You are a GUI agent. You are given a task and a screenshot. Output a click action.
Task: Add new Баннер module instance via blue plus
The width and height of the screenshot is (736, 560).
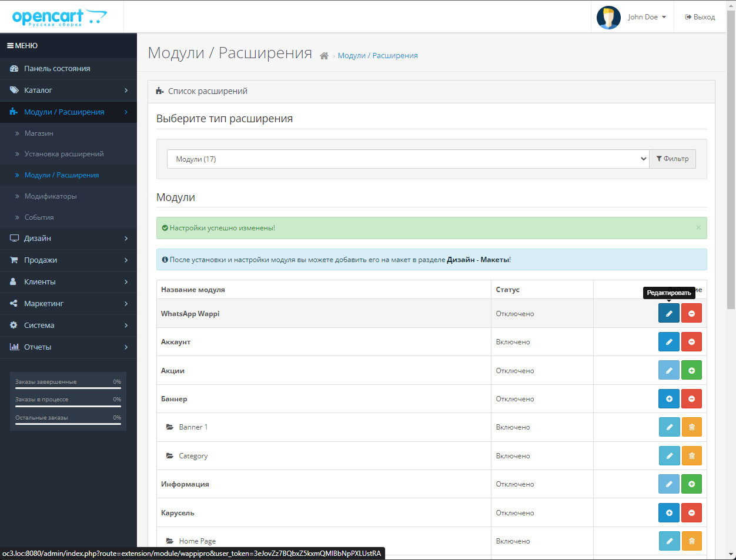pyautogui.click(x=668, y=399)
